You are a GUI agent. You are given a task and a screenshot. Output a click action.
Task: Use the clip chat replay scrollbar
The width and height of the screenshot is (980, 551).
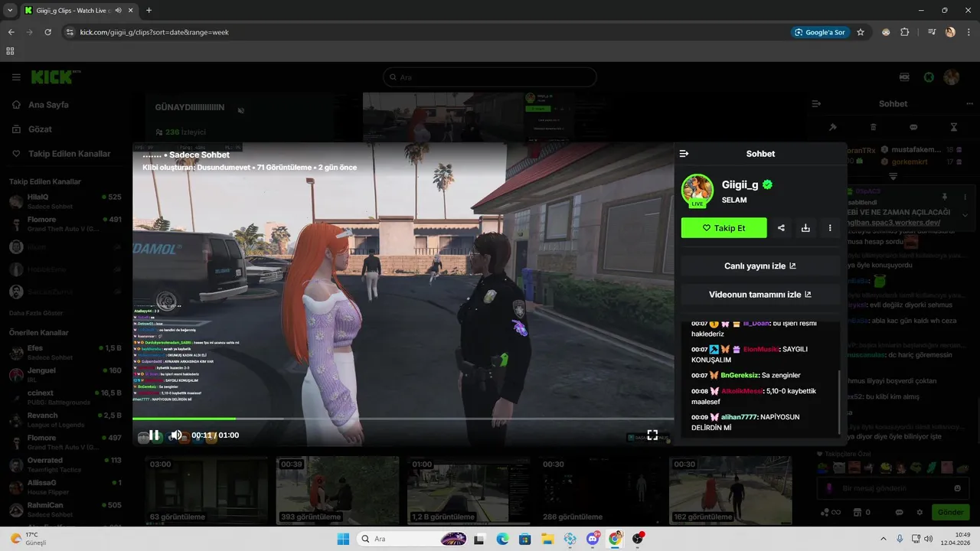tap(840, 402)
